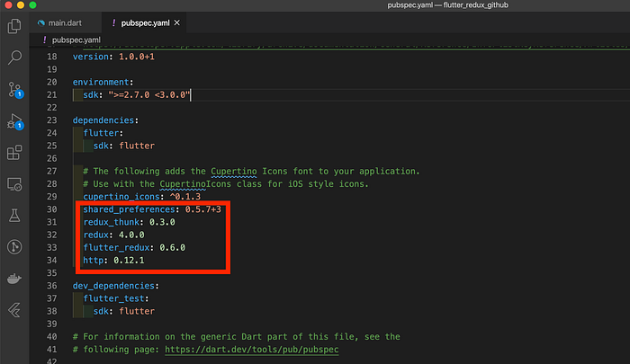
Task: Click 'dev_dependencies' key on line 36
Action: (113, 285)
